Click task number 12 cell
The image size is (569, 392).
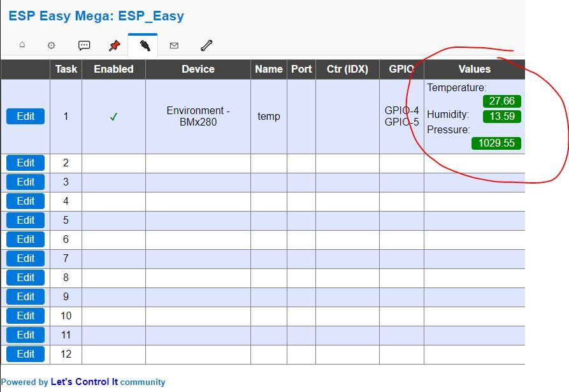[x=66, y=354]
